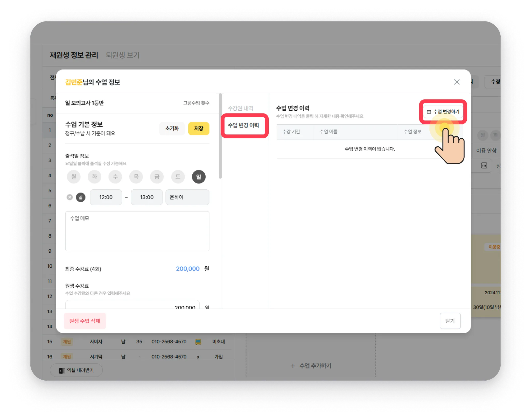
Task: Open the 온하이 teacher selector
Action: pos(187,197)
